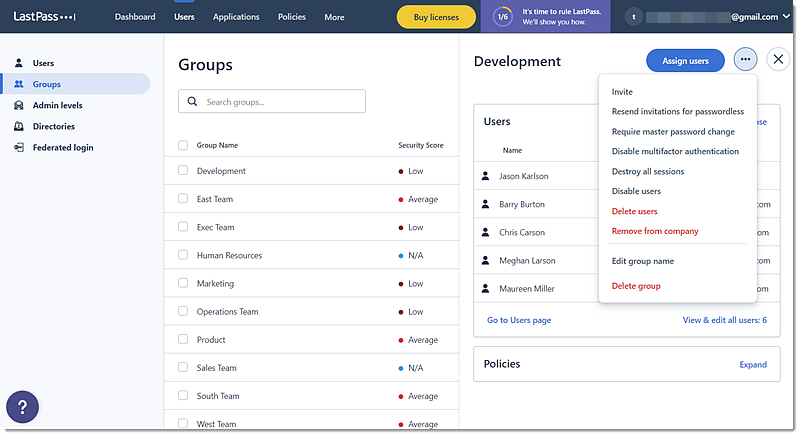Click the Search groups input field

coord(280,102)
